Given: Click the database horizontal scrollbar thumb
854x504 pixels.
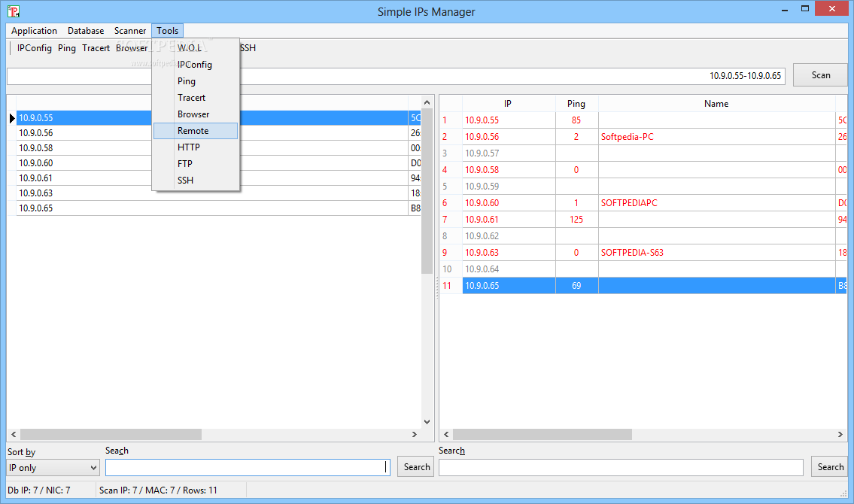Looking at the screenshot, I should point(111,434).
